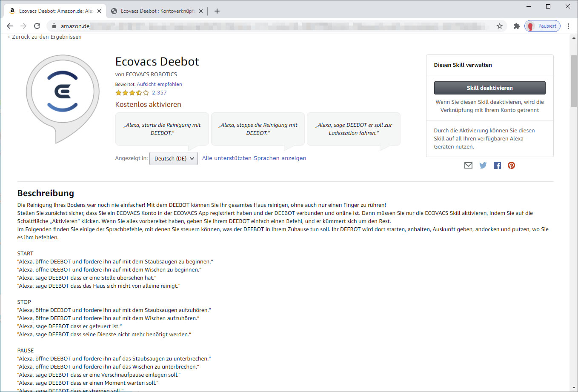Viewport: 578px width, 392px height.
Task: Click the scrollbar down arrow
Action: [x=574, y=388]
